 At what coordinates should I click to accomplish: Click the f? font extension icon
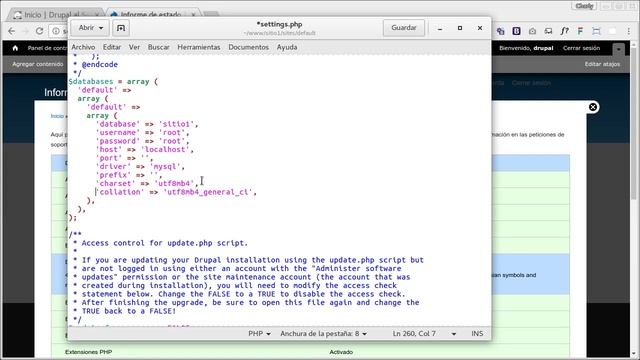(564, 31)
